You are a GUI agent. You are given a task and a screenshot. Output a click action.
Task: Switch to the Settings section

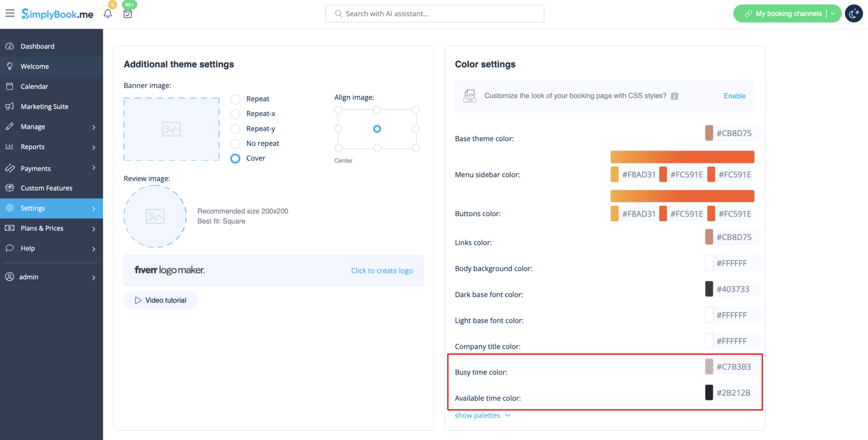coord(33,208)
